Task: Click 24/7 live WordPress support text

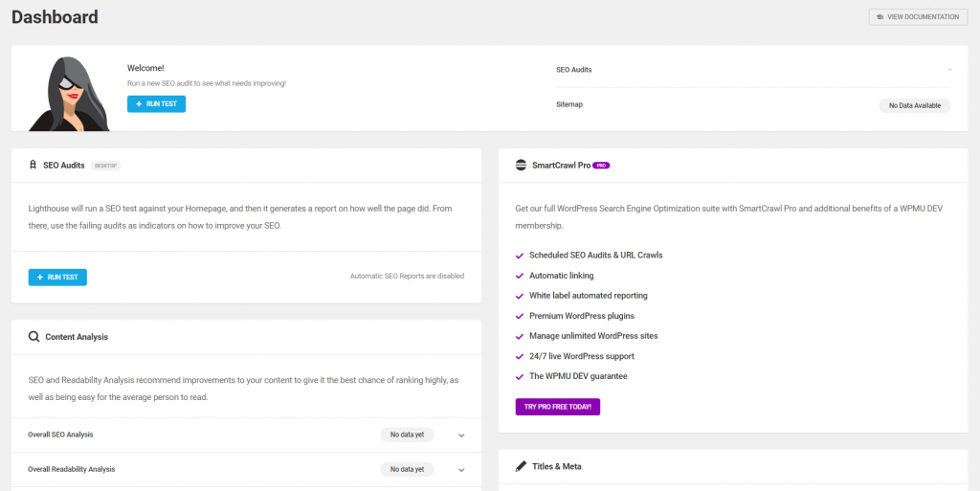Action: pos(582,356)
